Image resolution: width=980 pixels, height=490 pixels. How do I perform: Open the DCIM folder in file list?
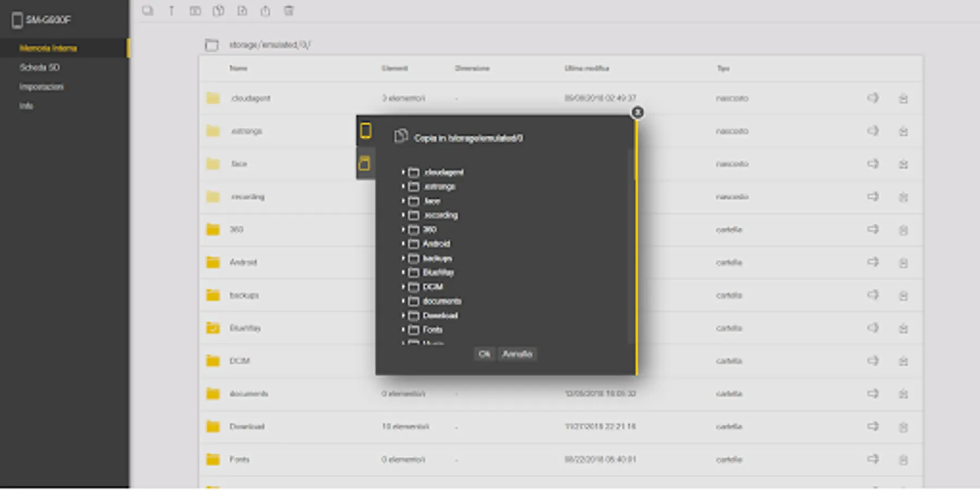240,361
